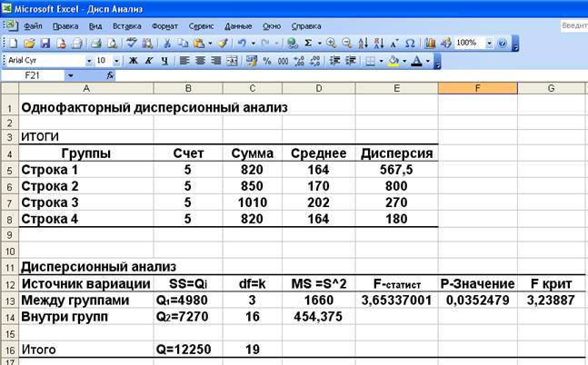Select row 13 header
The width and height of the screenshot is (588, 365).
pyautogui.click(x=9, y=301)
